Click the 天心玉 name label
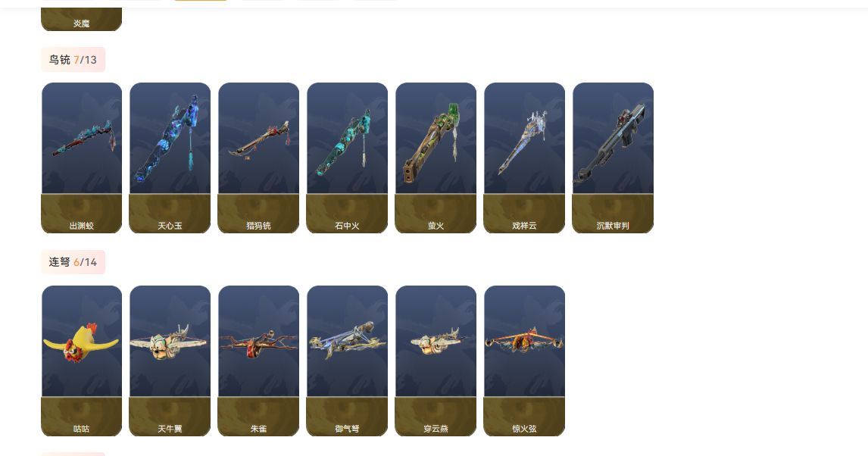The image size is (868, 456). coord(170,226)
